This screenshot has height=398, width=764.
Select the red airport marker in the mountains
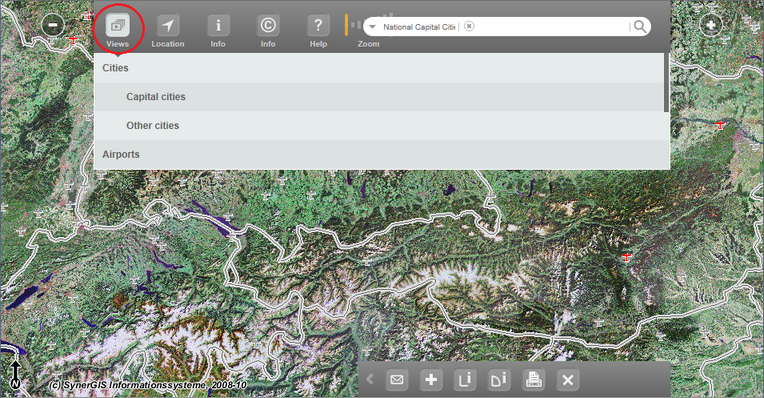(x=627, y=257)
